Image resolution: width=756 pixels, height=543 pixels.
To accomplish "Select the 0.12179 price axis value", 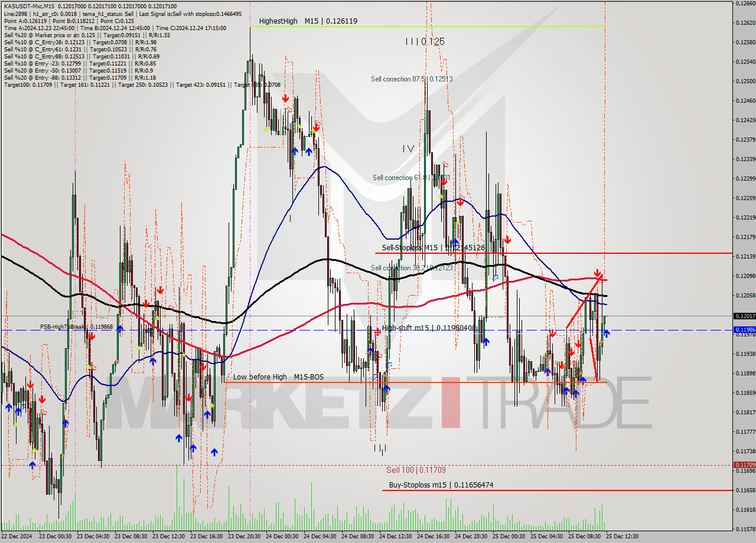I will click(x=745, y=237).
